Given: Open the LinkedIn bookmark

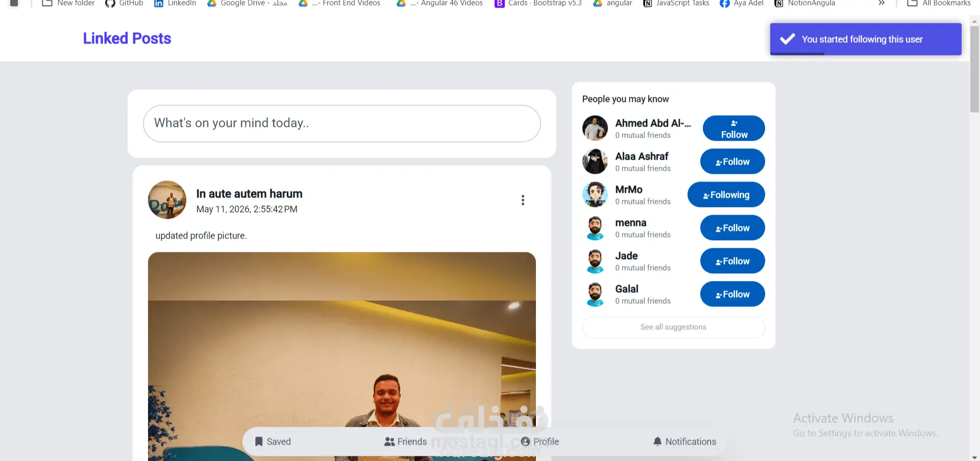Looking at the screenshot, I should 175,3.
